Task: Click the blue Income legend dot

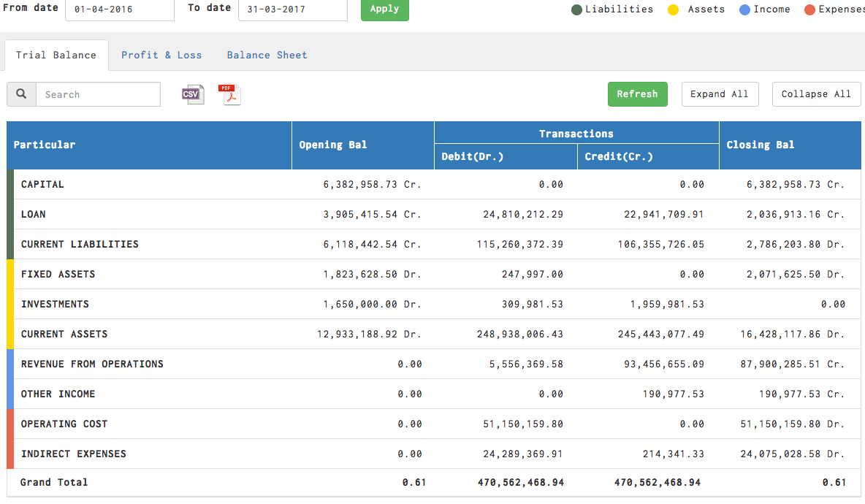Action: point(744,10)
